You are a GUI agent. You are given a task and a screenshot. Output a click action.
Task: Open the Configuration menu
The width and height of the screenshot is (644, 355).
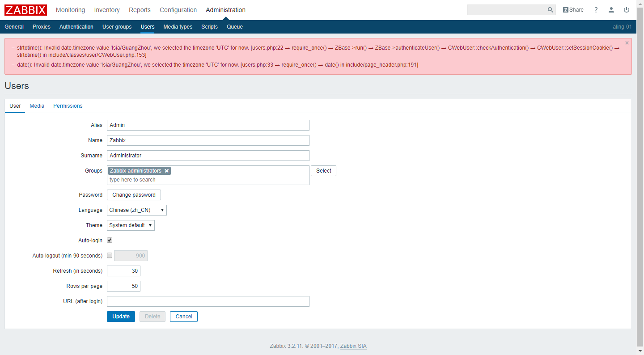178,10
